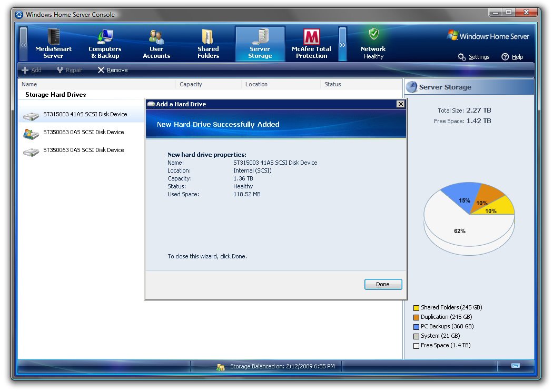Open McAfee Total Protection tab
553x392 pixels.
(x=311, y=44)
